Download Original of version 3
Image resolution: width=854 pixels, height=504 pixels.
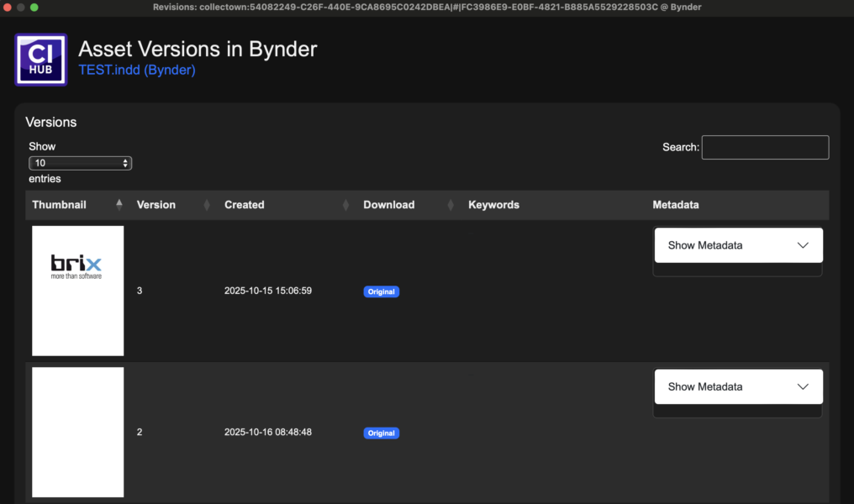tap(381, 291)
